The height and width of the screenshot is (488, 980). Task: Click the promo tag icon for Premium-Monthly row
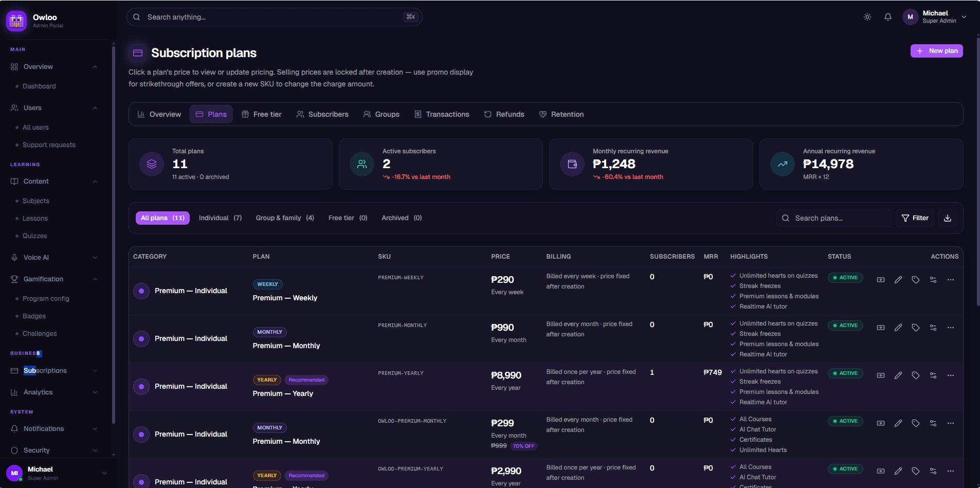click(916, 328)
